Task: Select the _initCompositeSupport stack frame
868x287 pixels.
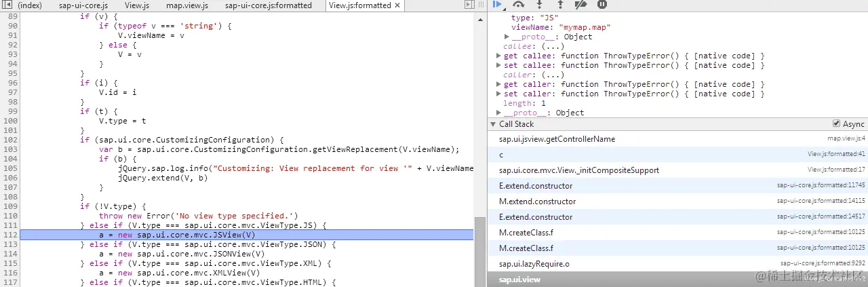Action: (x=677, y=170)
